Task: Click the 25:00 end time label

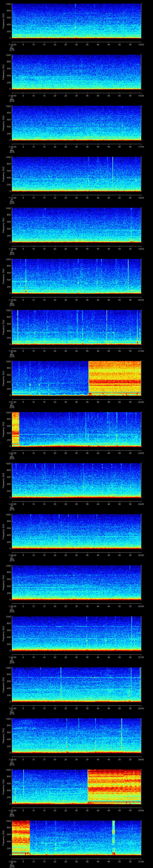Action: pos(141,555)
